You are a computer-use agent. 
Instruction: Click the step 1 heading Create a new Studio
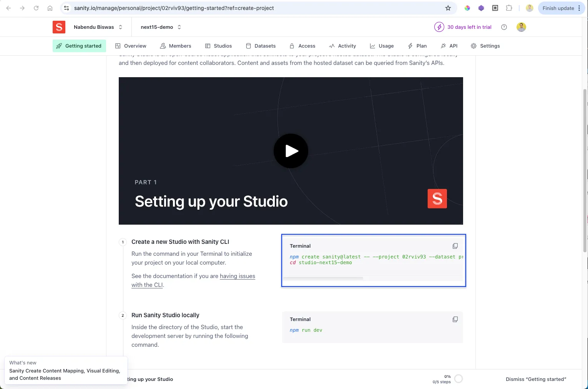coord(180,242)
